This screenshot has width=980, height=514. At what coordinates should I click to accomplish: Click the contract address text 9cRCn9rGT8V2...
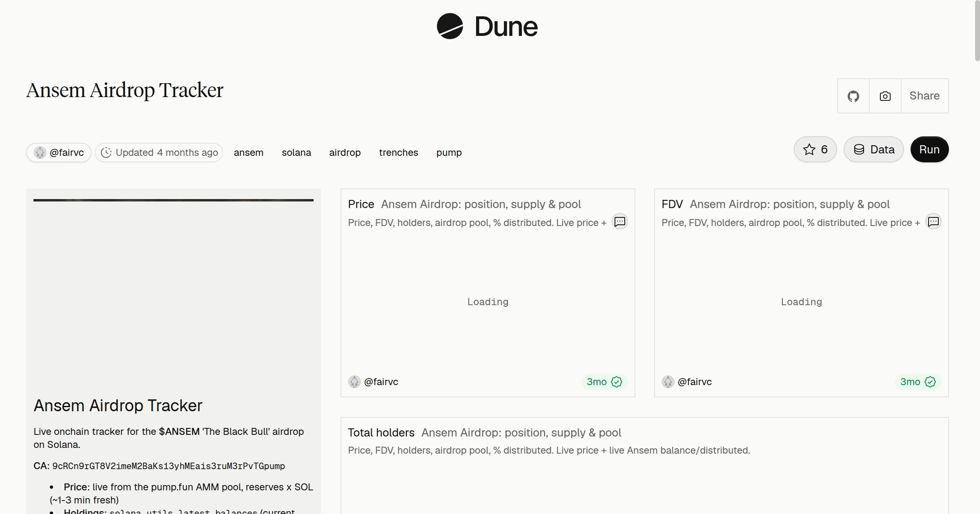(x=169, y=466)
